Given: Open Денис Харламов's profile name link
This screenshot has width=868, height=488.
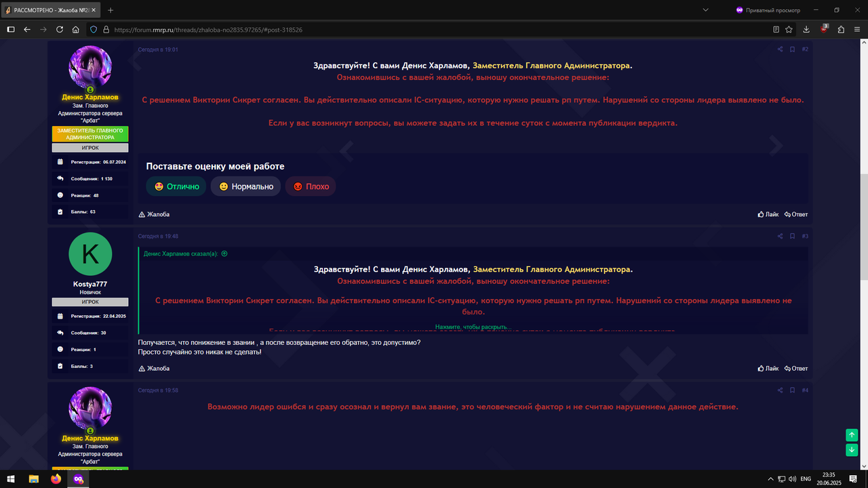Looking at the screenshot, I should [x=90, y=97].
